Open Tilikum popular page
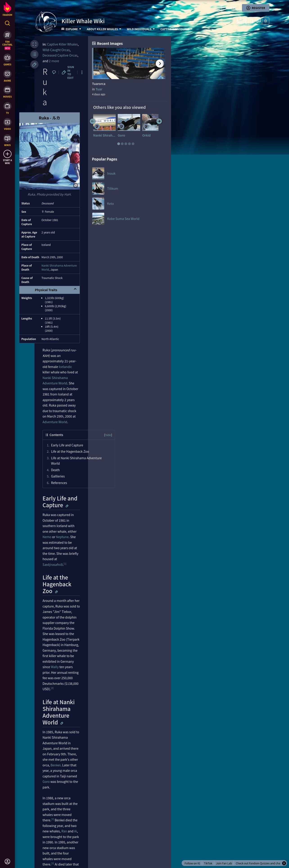Image resolution: width=289 pixels, height=868 pixels. [x=112, y=189]
